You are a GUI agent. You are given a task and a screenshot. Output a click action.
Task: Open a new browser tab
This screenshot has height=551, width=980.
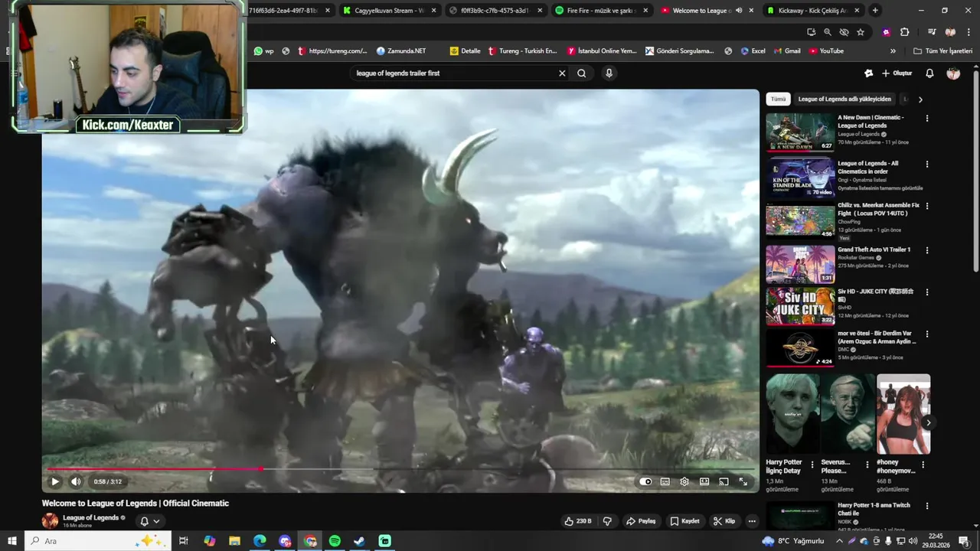875,11
